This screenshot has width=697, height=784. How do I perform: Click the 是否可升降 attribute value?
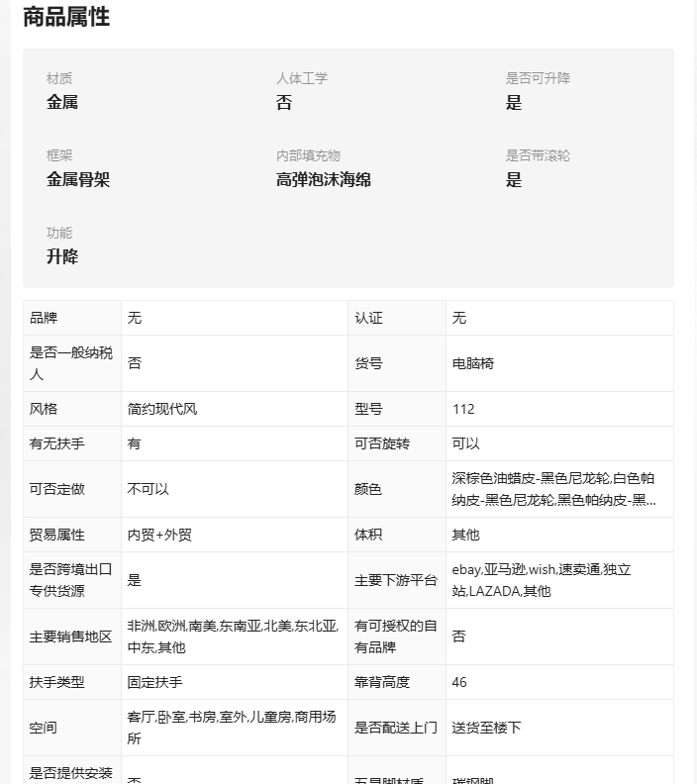point(514,103)
